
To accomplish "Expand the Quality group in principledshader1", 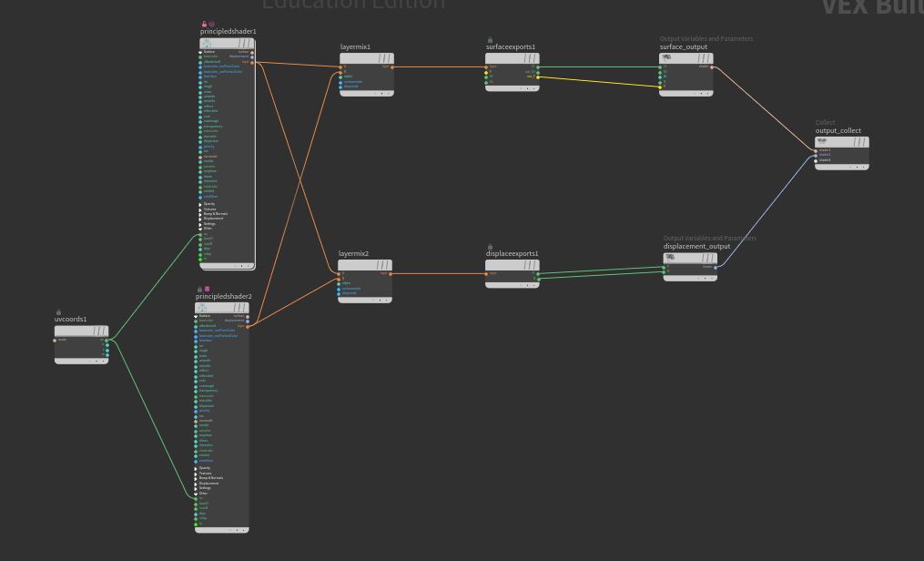I will (x=200, y=204).
